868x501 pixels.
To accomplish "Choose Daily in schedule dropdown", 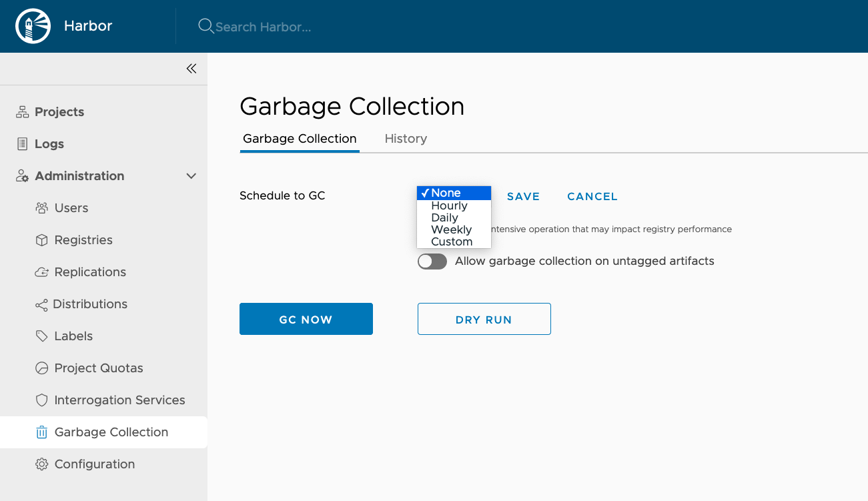I will point(454,217).
